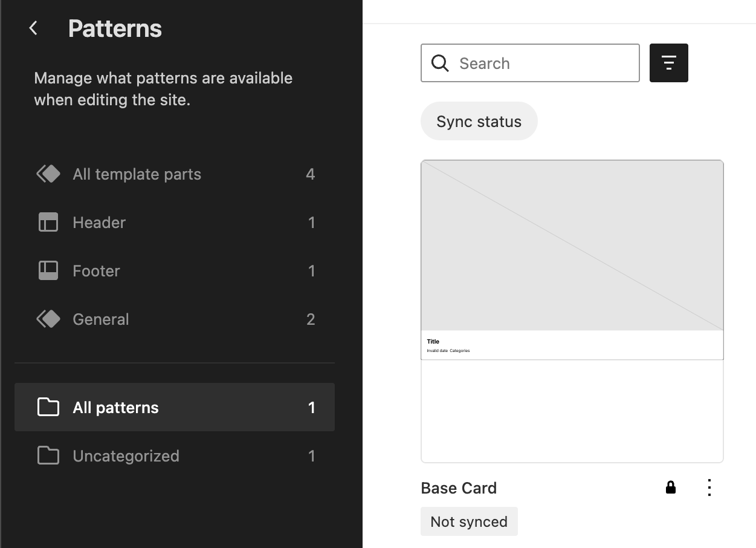Viewport: 756px width, 548px height.
Task: Open the Base Card pattern
Action: coord(458,488)
